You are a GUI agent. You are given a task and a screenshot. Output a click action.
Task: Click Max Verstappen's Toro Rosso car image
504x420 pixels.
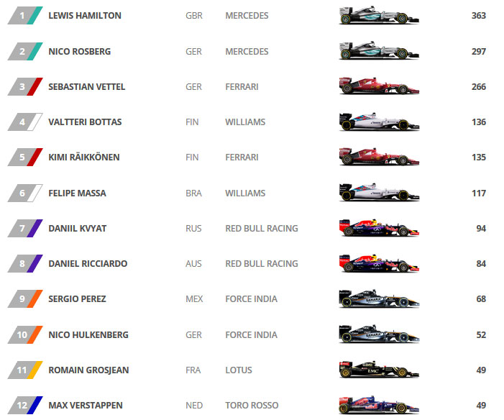tap(379, 405)
